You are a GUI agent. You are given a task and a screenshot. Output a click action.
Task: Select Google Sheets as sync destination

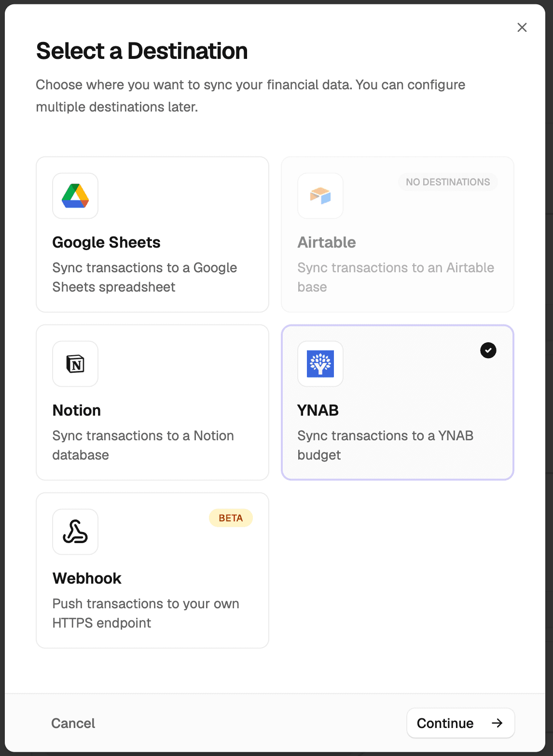click(x=152, y=234)
